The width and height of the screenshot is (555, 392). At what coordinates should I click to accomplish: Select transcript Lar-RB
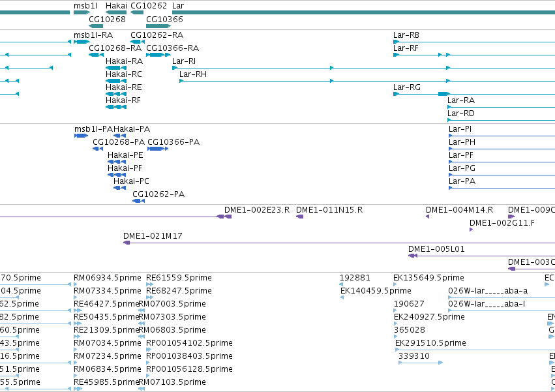pos(406,35)
